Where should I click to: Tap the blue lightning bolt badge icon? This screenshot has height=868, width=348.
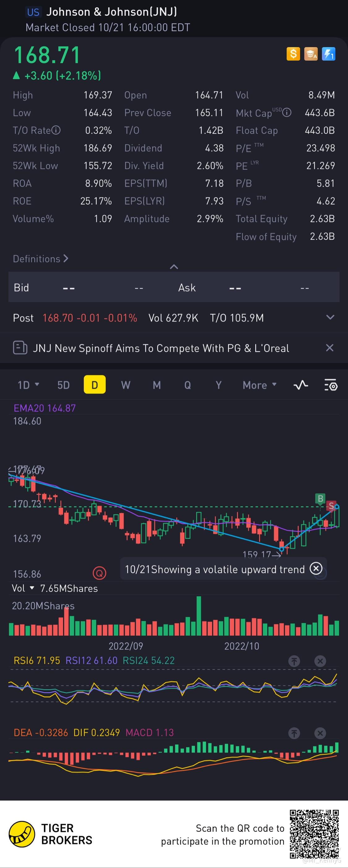pyautogui.click(x=329, y=54)
